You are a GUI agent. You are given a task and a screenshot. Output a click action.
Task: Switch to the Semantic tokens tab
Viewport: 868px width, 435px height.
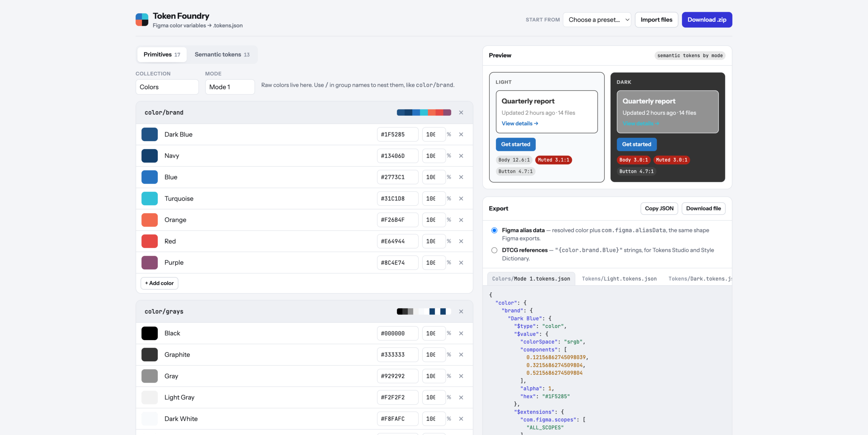(x=222, y=55)
